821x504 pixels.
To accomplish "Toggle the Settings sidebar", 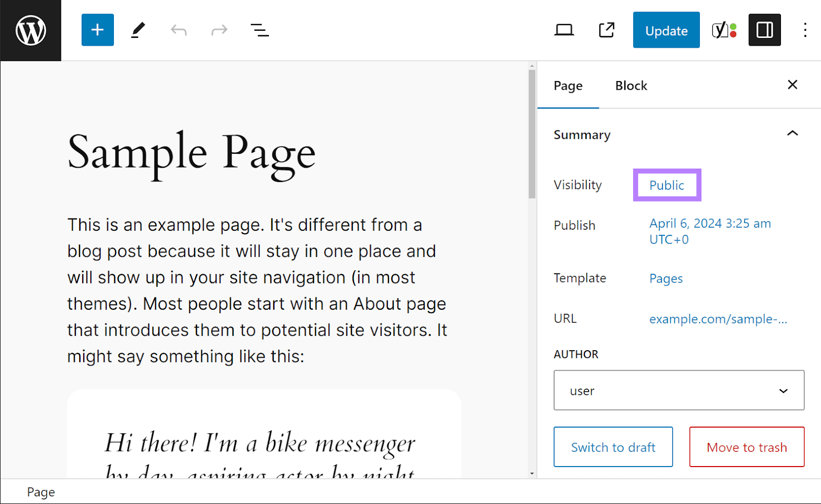I will tap(764, 30).
